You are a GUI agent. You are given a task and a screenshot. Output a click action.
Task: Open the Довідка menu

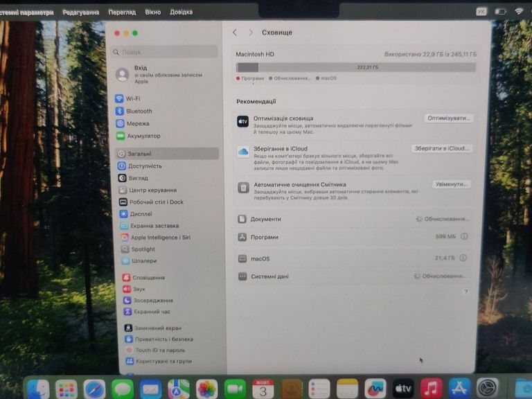coord(181,12)
